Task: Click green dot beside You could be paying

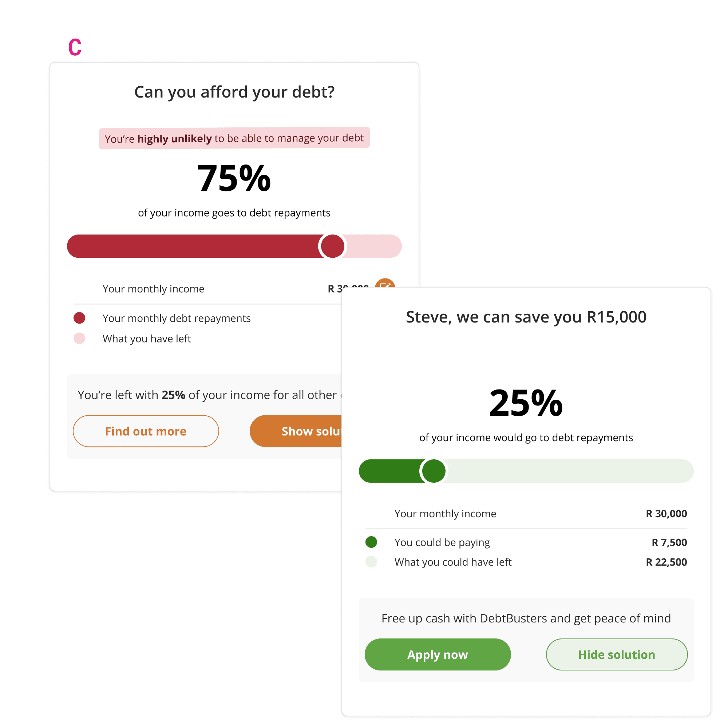Action: [371, 542]
